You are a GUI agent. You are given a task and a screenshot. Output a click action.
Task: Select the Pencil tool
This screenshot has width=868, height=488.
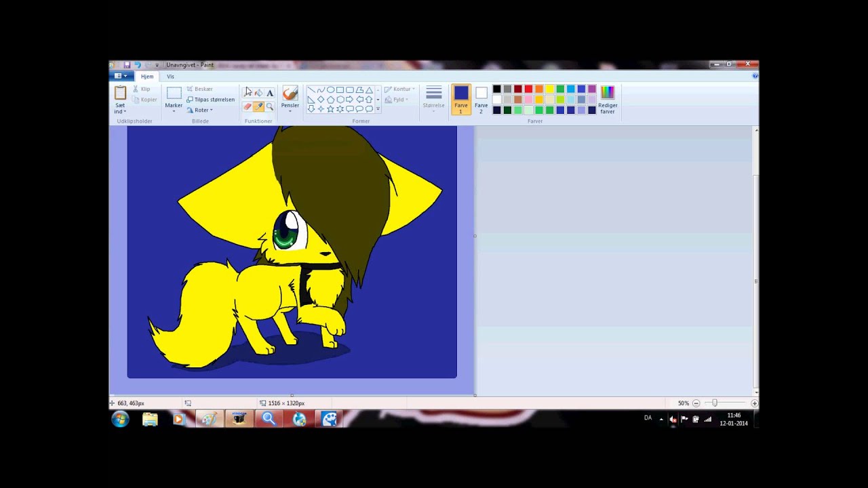pos(248,93)
